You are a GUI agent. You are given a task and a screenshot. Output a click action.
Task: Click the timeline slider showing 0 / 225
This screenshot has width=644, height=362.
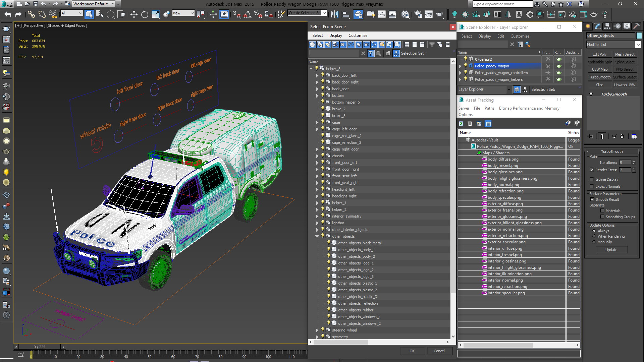tap(40, 347)
